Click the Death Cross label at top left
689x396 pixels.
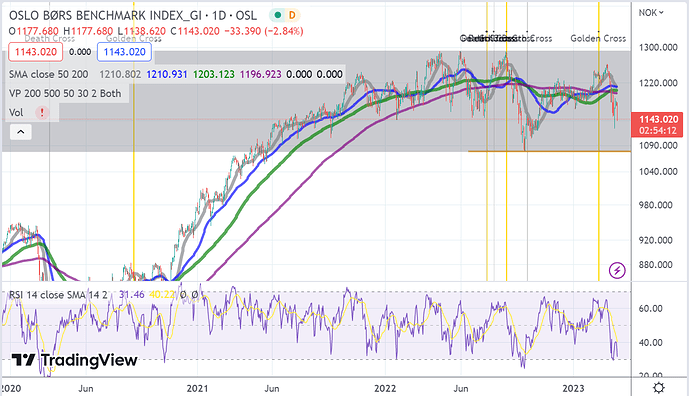pyautogui.click(x=49, y=39)
